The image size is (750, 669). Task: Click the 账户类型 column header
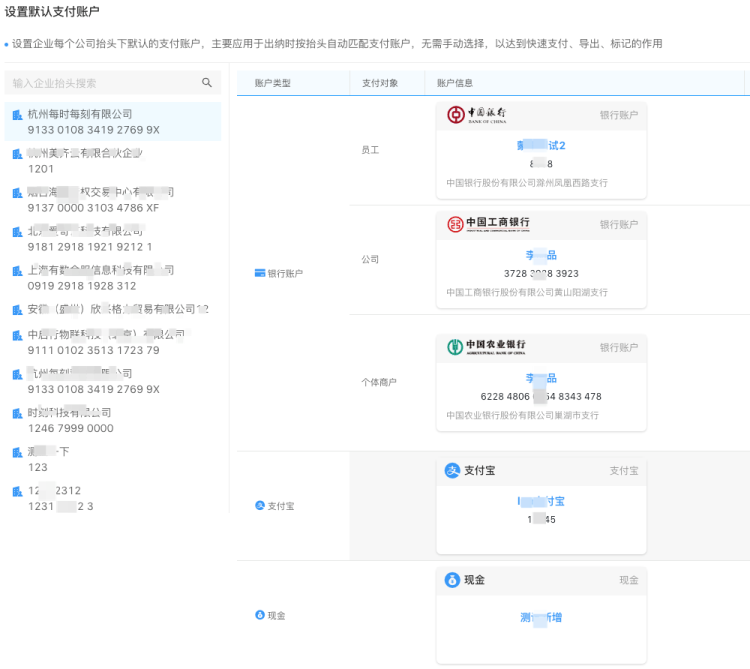point(272,83)
